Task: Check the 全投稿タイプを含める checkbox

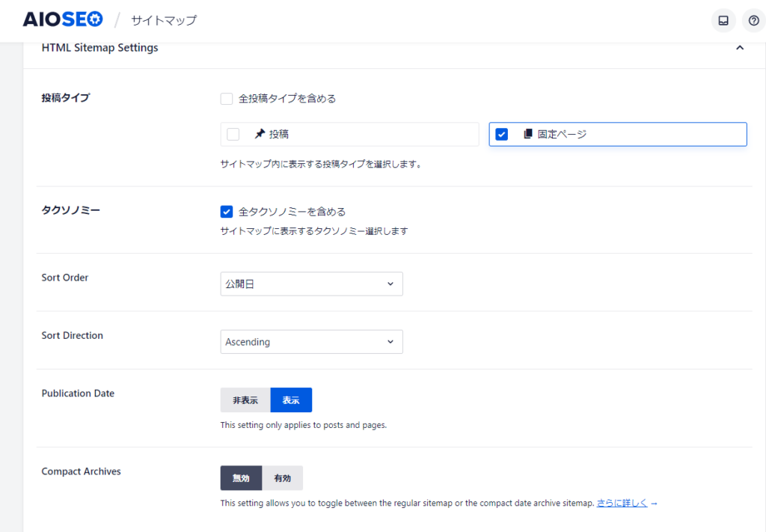Action: coord(227,99)
